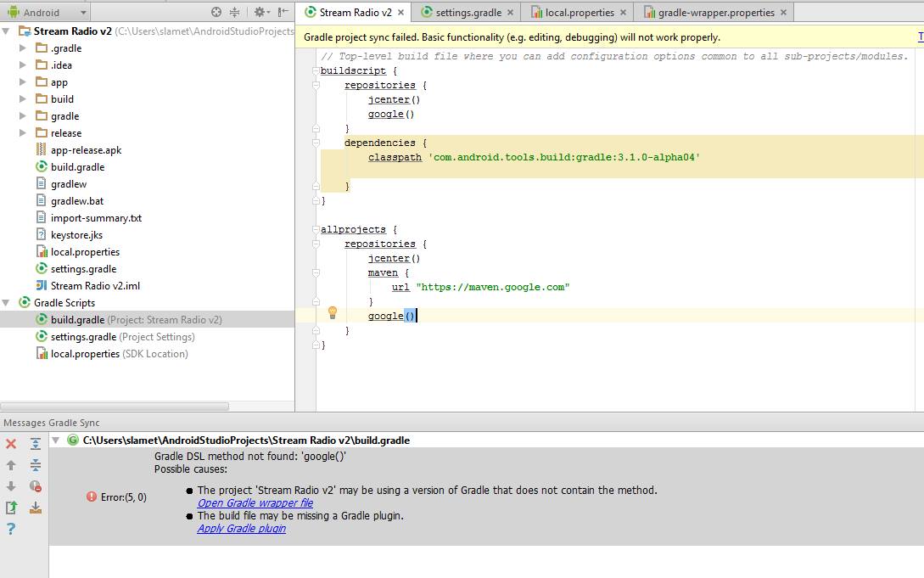Click the expand all icon in Messages

coord(36,444)
